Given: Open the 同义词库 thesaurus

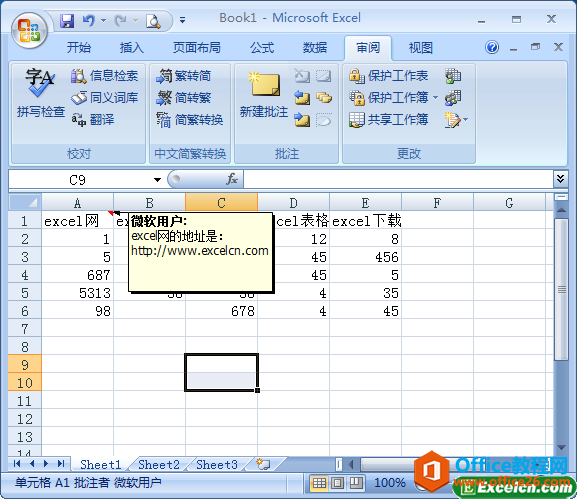Looking at the screenshot, I should [105, 98].
